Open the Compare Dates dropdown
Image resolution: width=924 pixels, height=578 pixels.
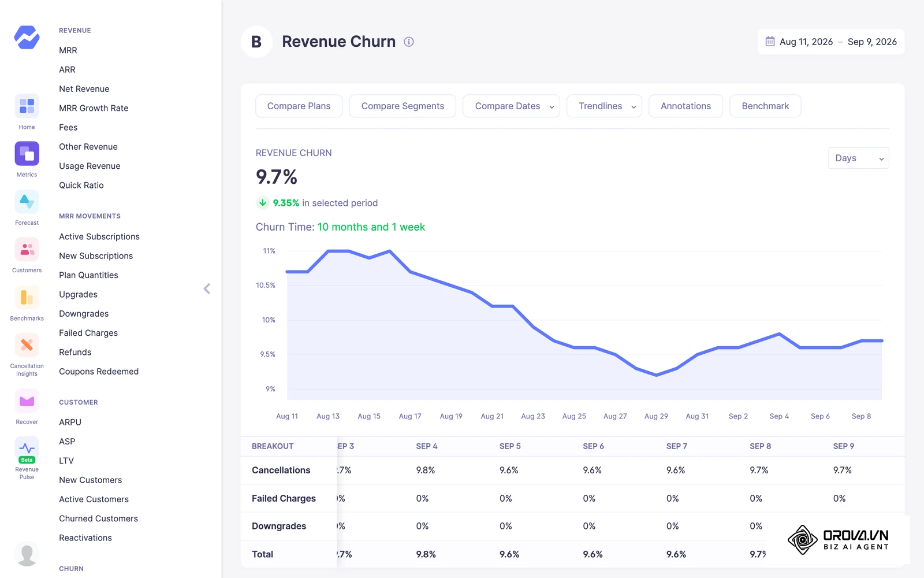(511, 106)
